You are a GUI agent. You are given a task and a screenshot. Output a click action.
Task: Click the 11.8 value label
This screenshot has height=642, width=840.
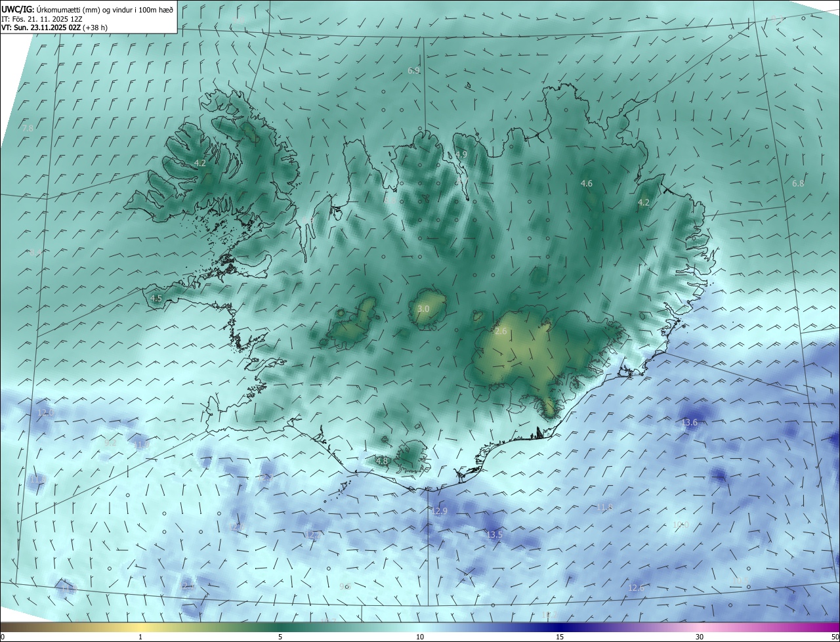click(604, 507)
